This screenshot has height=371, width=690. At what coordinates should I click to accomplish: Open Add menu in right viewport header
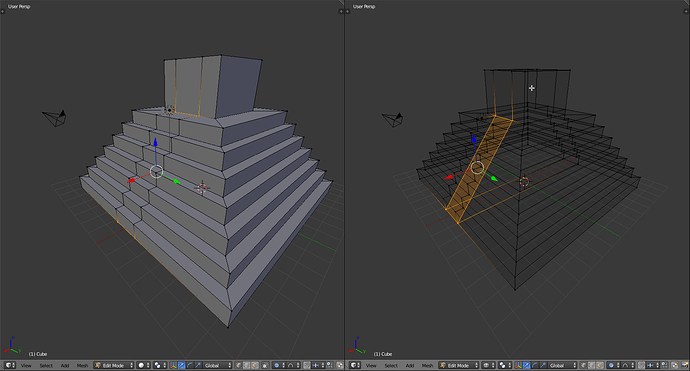pyautogui.click(x=410, y=365)
